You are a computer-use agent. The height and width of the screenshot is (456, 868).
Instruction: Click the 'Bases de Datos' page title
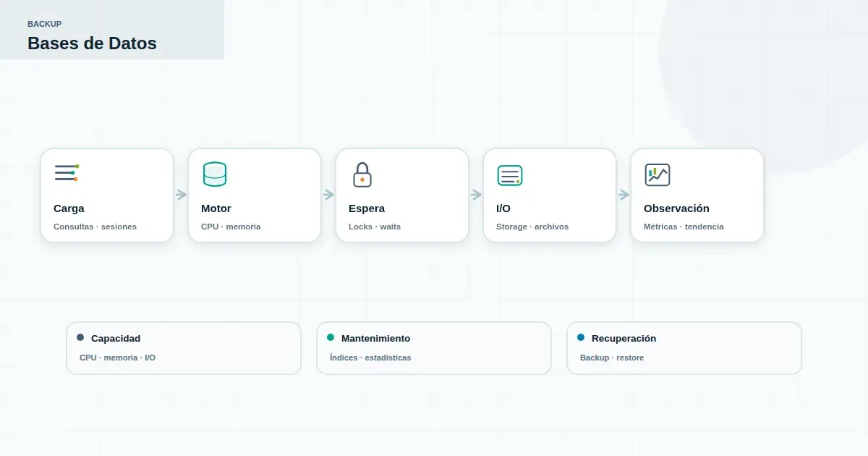(x=92, y=43)
